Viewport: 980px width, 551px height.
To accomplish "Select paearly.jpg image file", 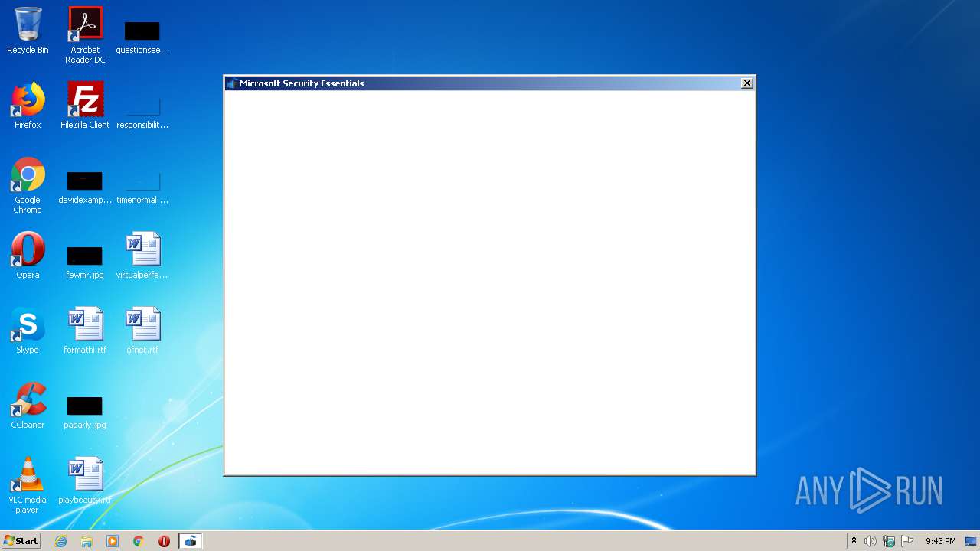I will [85, 413].
